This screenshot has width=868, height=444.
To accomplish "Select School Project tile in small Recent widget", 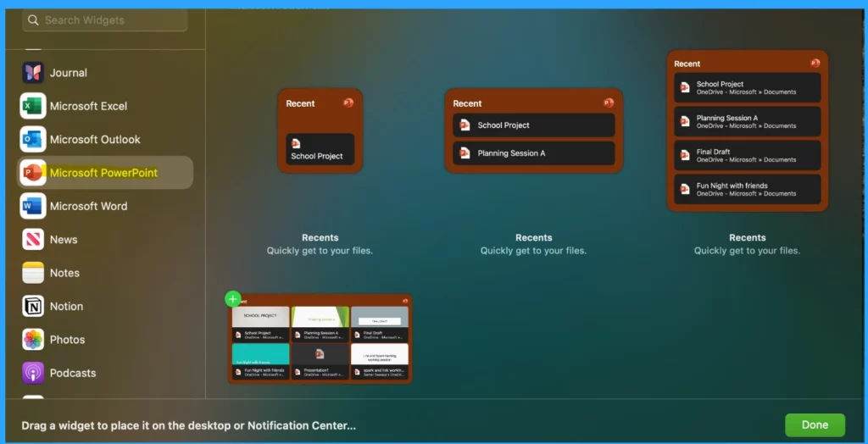I will pos(320,149).
